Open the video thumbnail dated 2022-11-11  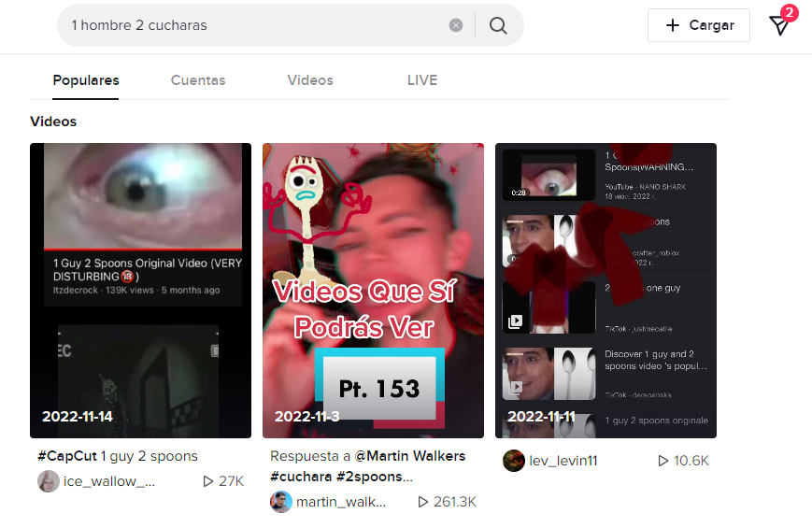click(x=605, y=291)
